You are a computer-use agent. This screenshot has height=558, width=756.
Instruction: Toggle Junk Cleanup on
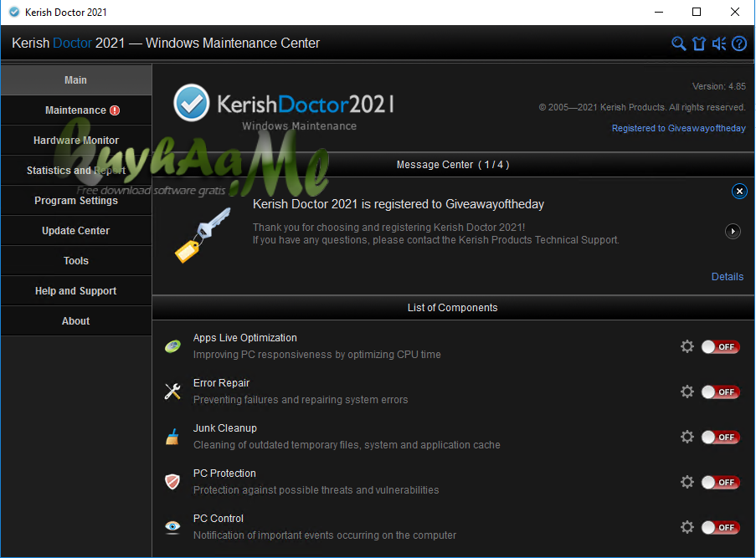click(x=720, y=437)
